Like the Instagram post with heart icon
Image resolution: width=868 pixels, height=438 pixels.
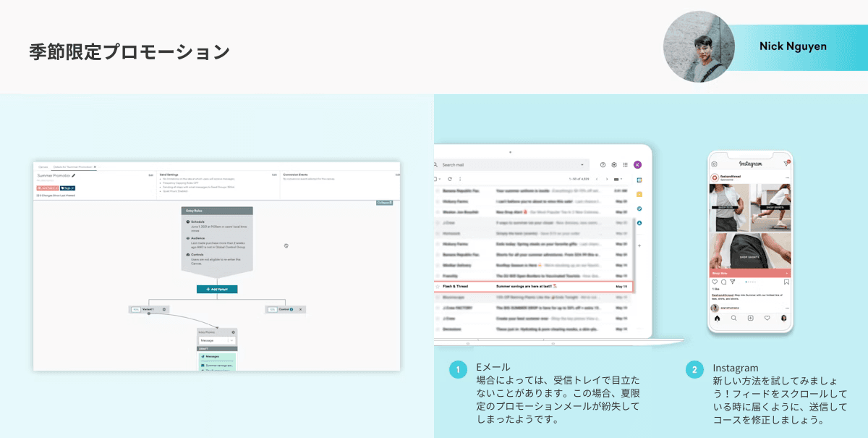point(715,281)
